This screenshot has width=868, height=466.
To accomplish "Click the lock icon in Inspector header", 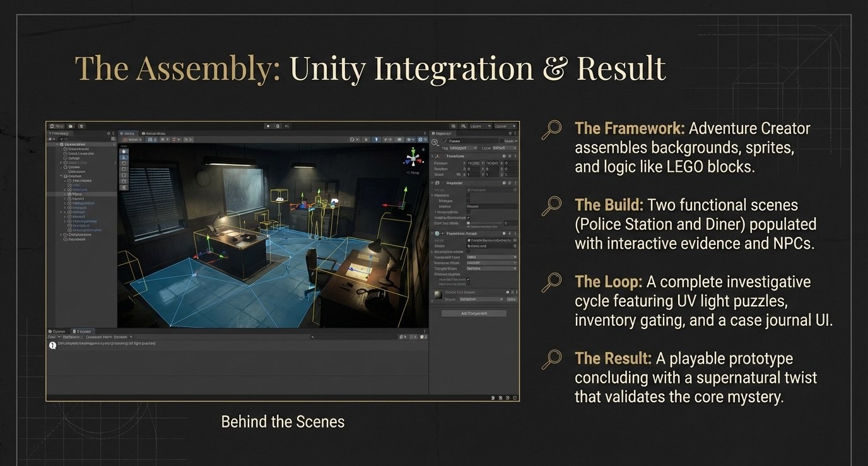I will (508, 133).
